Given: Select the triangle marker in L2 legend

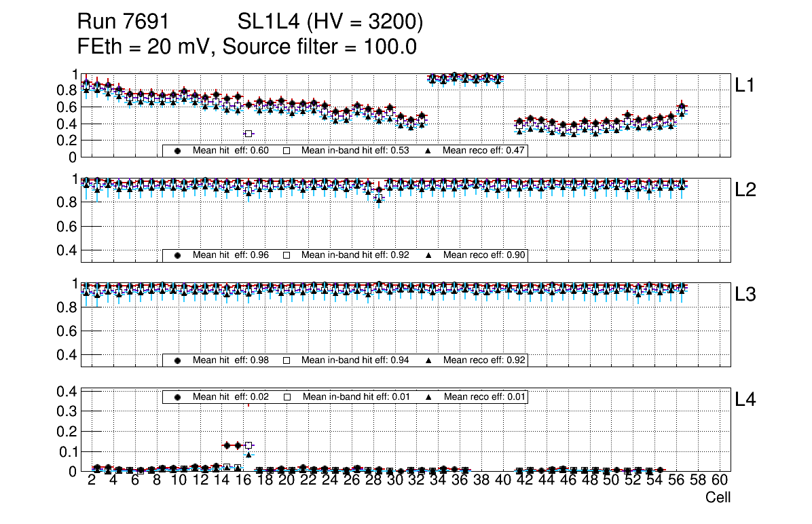Looking at the screenshot, I should point(428,255).
